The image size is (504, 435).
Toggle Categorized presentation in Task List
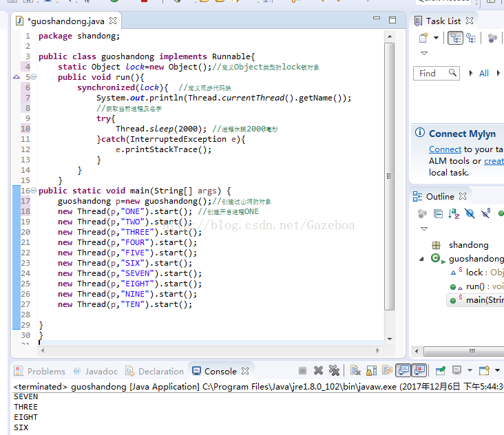coord(455,39)
